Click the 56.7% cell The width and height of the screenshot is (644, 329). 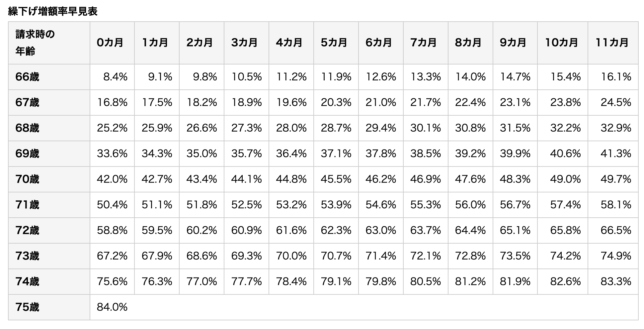click(515, 205)
